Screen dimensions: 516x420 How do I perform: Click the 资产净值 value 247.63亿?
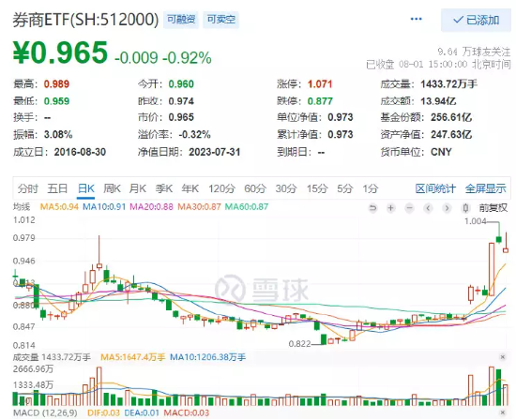click(x=451, y=134)
